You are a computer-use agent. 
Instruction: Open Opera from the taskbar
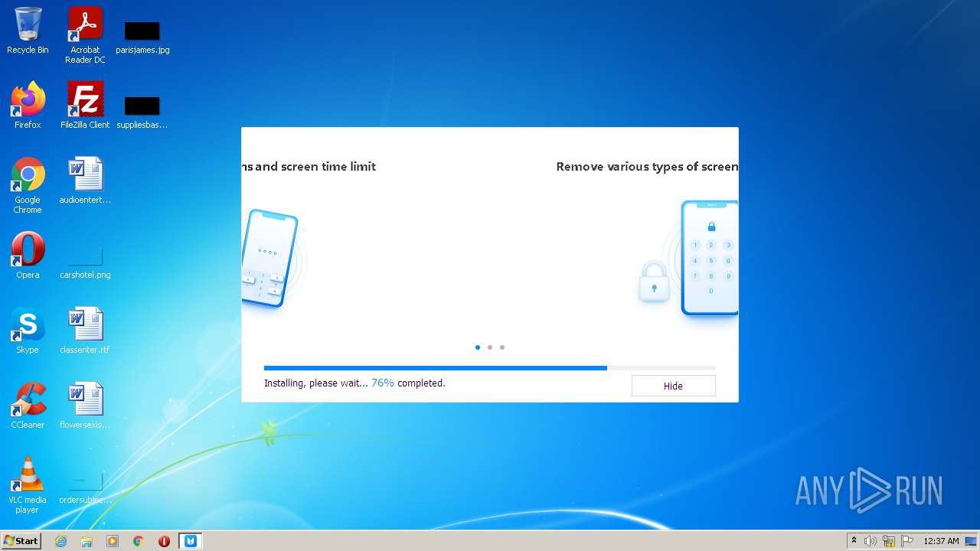(164, 541)
